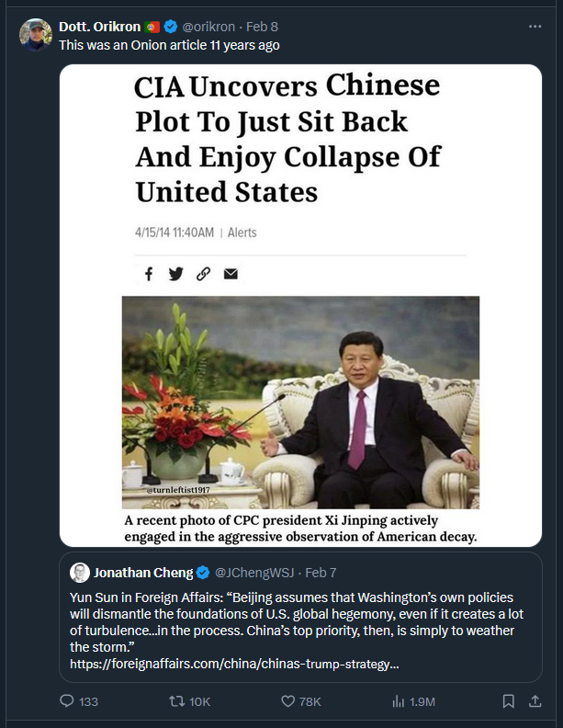Screen dimensions: 563x728
Task: Visit the @orikron handle
Action: tap(208, 27)
